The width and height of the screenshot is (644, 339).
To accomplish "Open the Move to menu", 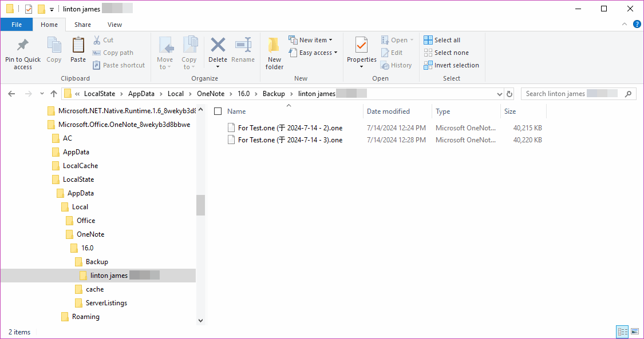I will [x=165, y=53].
